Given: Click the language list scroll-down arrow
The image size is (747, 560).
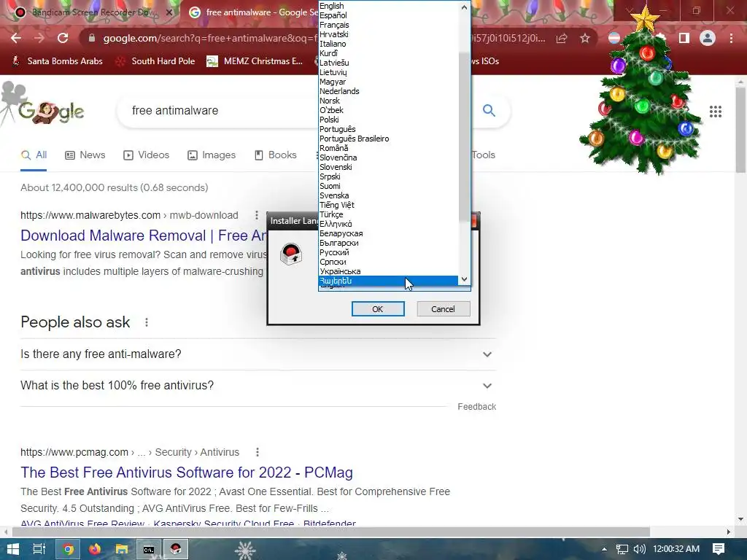Looking at the screenshot, I should (x=465, y=279).
